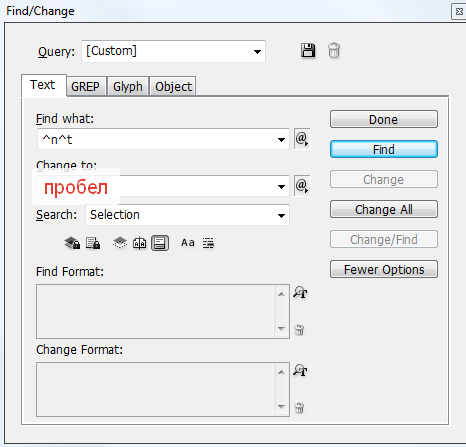This screenshot has height=447, width=466.
Task: Toggle Include Locked Layers option
Action: tap(72, 243)
